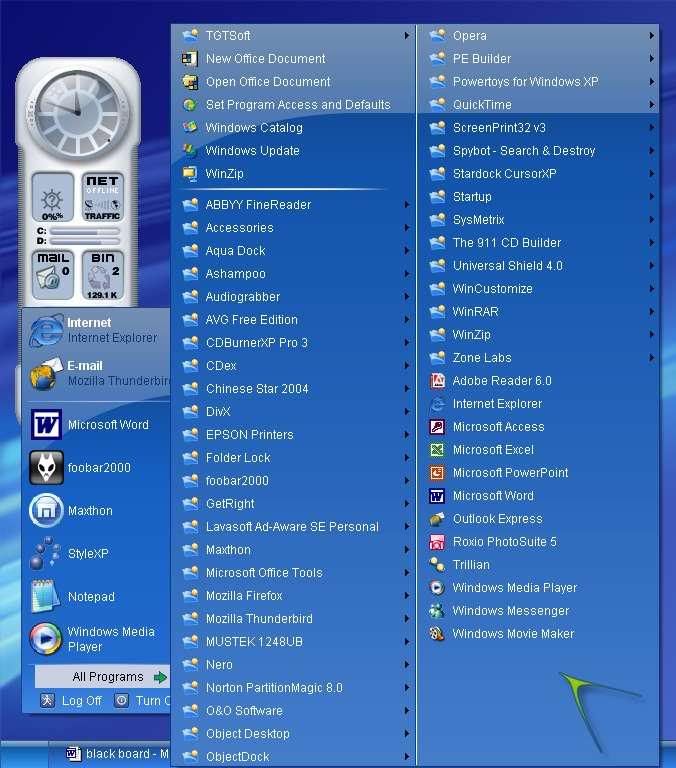Open Spybot - Search & Destroy folder
The width and height of the screenshot is (676, 768).
pos(539,150)
